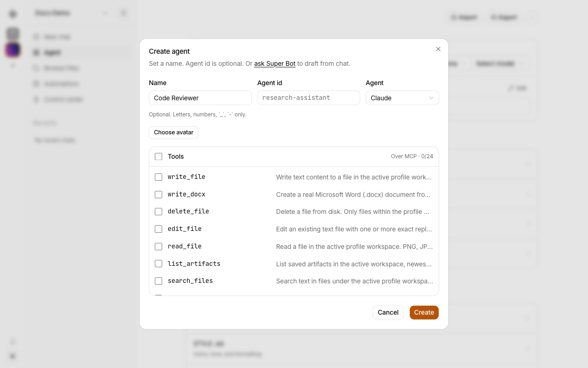Click the delete_file tool name

click(x=188, y=212)
